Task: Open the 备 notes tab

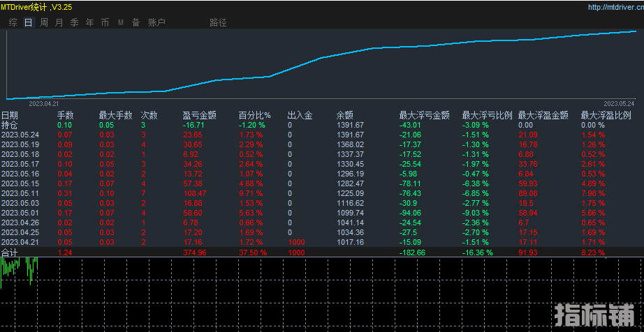Action: click(x=136, y=22)
